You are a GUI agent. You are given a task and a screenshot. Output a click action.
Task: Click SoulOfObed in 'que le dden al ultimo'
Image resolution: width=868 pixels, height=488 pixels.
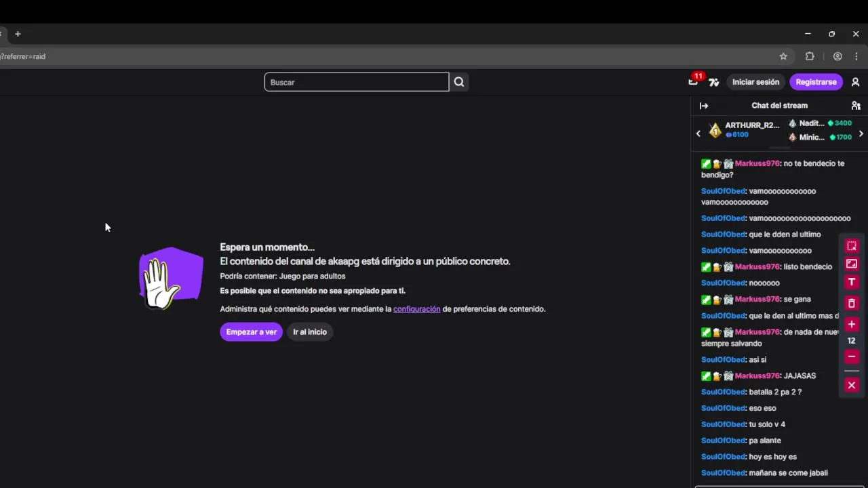click(723, 235)
